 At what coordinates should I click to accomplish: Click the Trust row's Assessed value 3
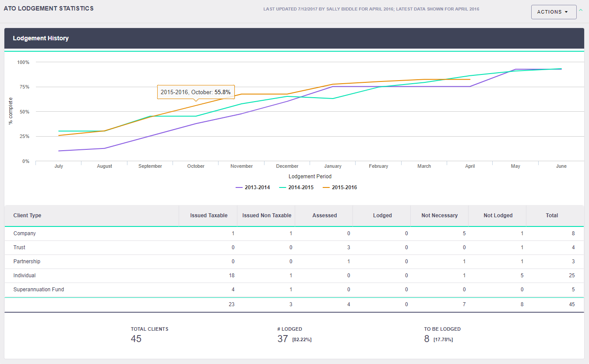(x=349, y=247)
